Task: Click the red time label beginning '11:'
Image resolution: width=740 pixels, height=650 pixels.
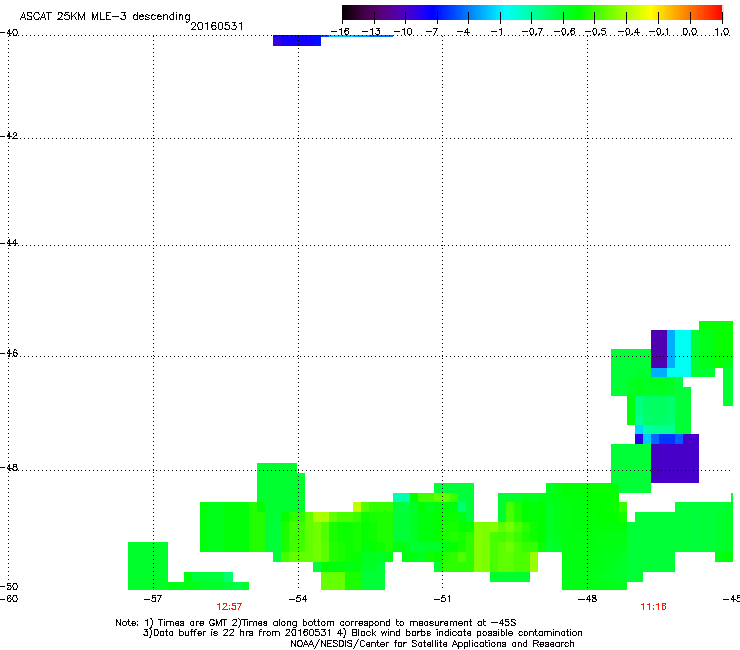Action: (x=653, y=607)
